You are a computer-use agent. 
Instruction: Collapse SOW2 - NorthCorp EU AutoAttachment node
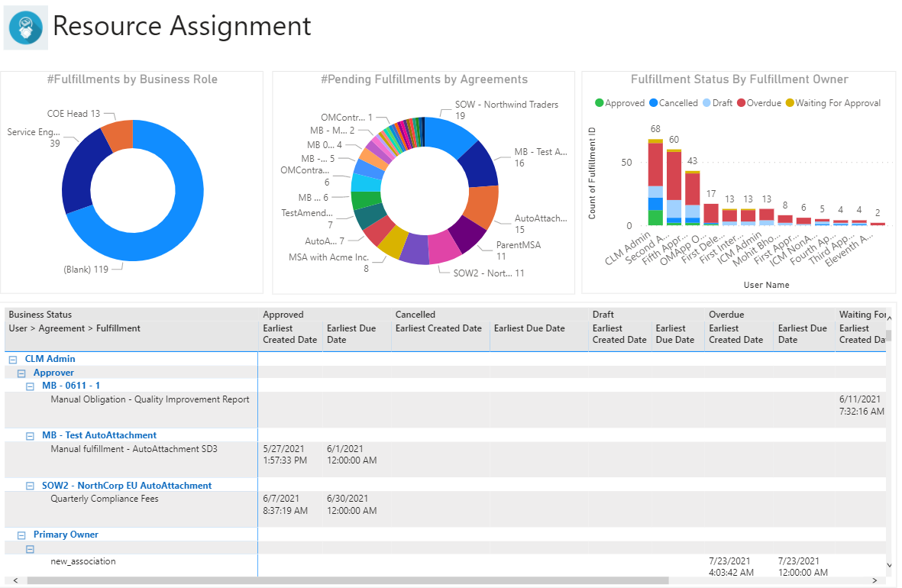click(31, 486)
